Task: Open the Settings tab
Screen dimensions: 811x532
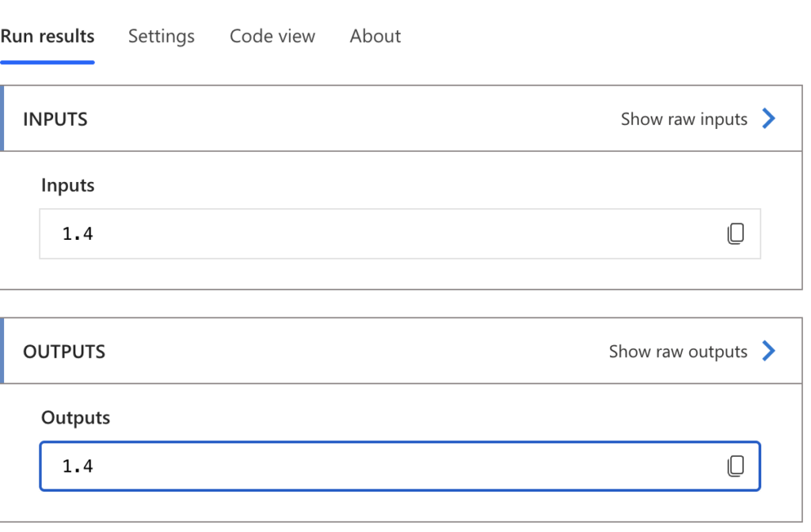Action: [x=162, y=36]
